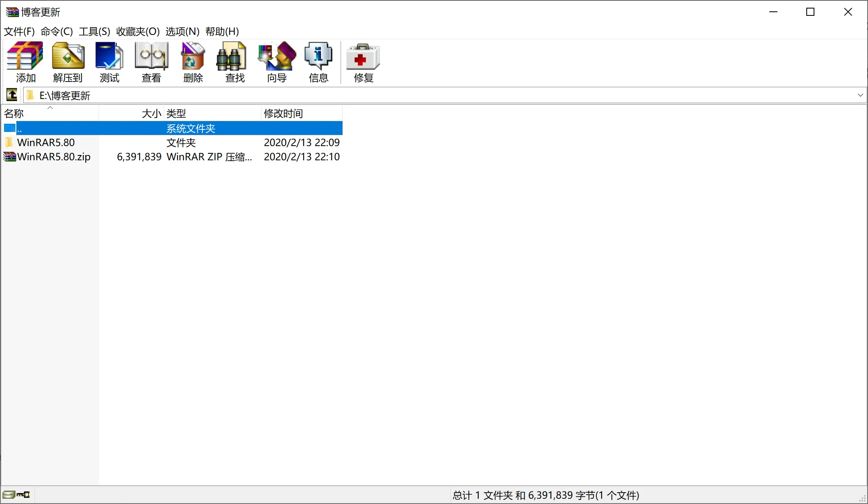Expand the address path dropdown arrow

tap(860, 95)
